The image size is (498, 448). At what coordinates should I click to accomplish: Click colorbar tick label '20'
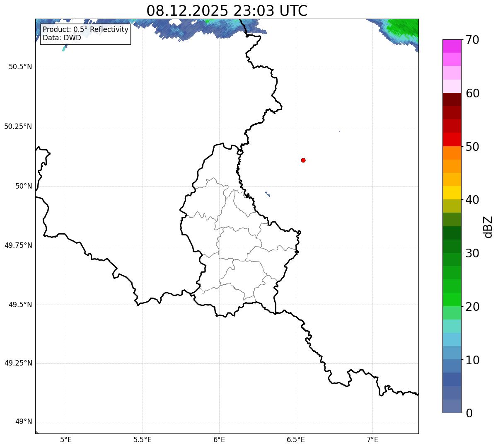(x=472, y=307)
